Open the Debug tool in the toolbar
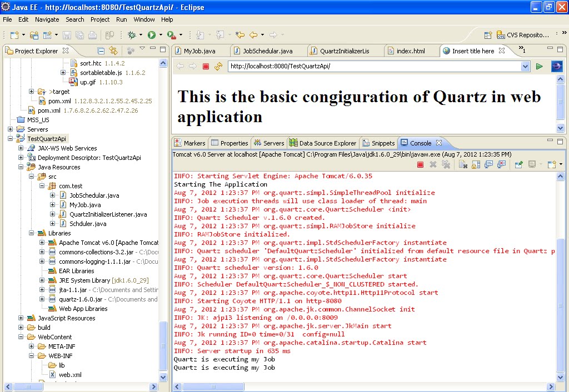 pos(133,34)
